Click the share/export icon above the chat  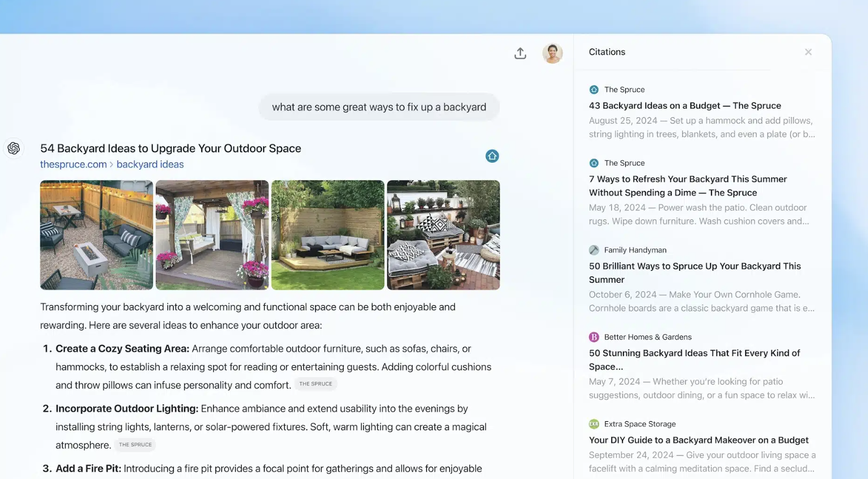[520, 53]
